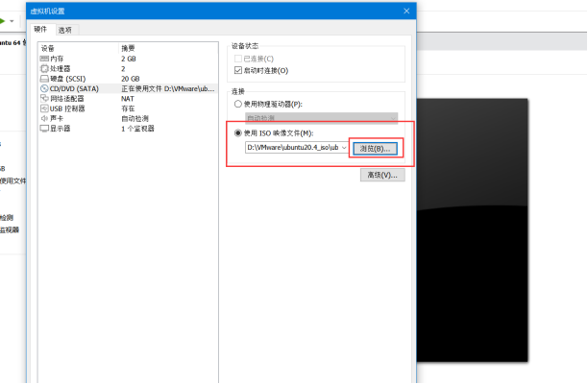Image resolution: width=588 pixels, height=384 pixels.
Task: Select the CD/DVD (SATA) row text
Action: (x=74, y=88)
